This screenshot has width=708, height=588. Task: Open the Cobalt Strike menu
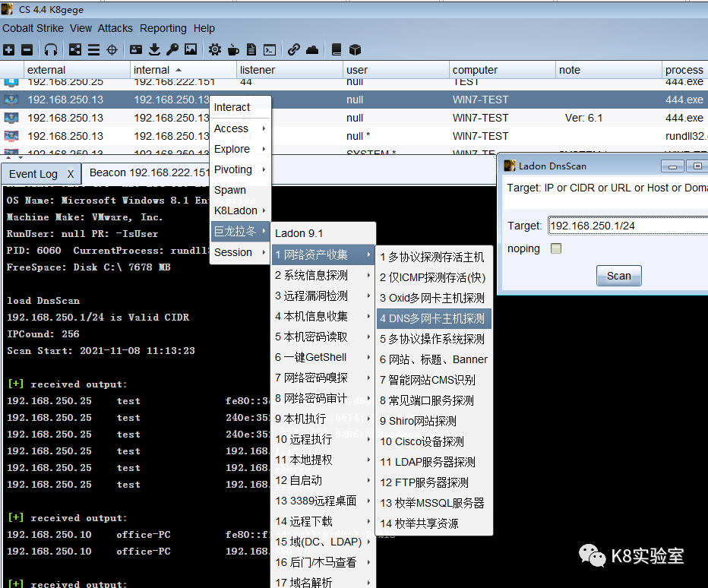[33, 28]
